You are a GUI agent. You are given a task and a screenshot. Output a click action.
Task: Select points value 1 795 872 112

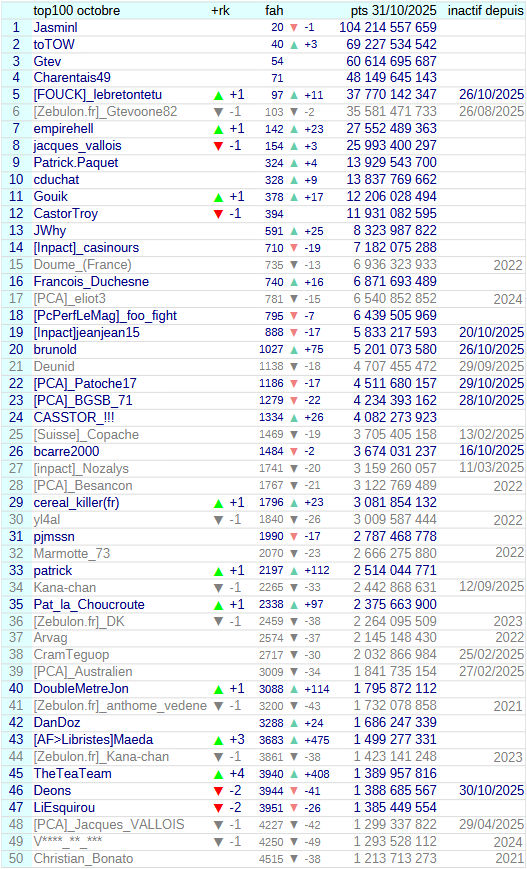(395, 689)
